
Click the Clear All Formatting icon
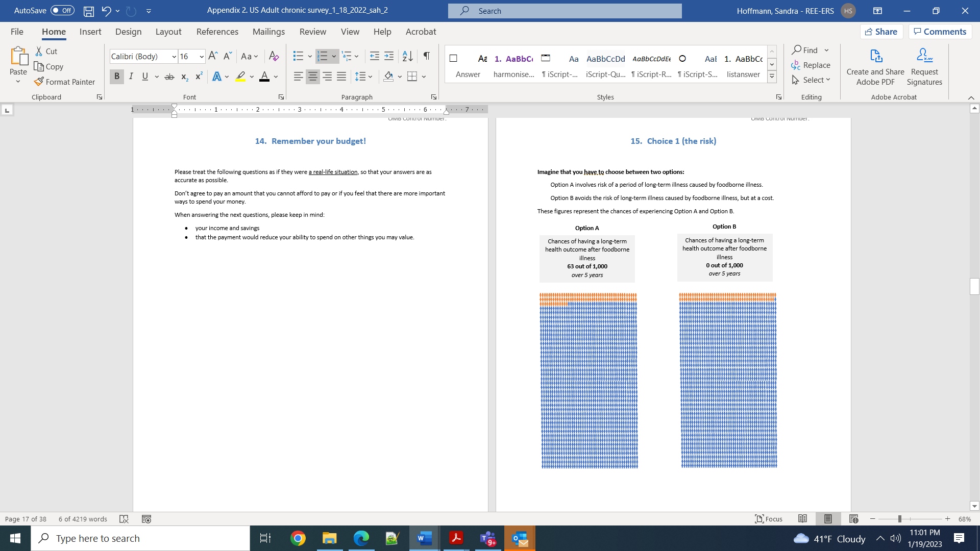pos(274,56)
